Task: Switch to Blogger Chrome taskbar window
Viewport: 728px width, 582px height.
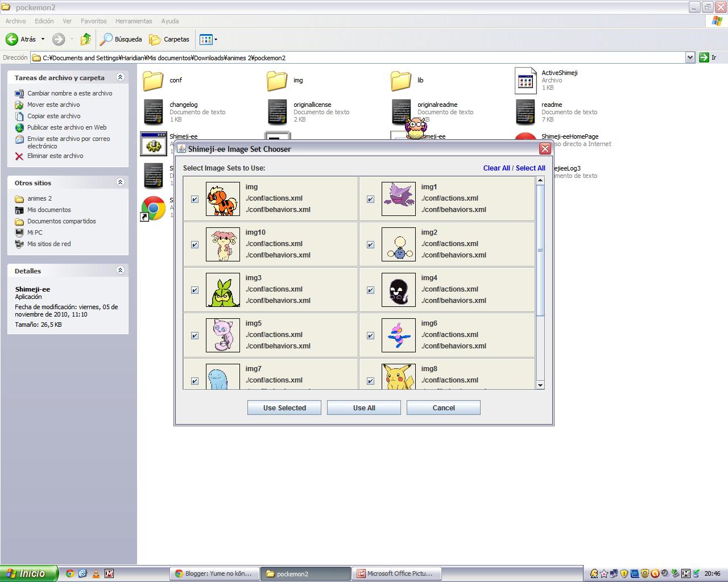Action: point(214,573)
